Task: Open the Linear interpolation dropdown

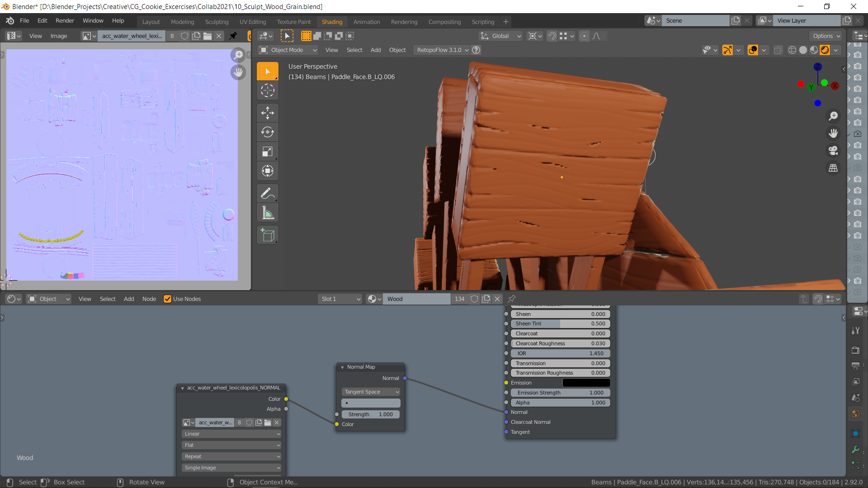Action: pyautogui.click(x=231, y=434)
